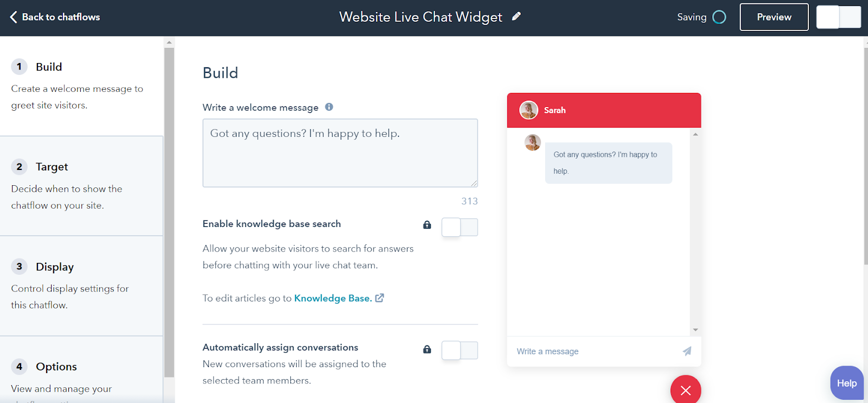The height and width of the screenshot is (403, 868).
Task: Click the back chevron to chatflows
Action: pyautogui.click(x=14, y=17)
